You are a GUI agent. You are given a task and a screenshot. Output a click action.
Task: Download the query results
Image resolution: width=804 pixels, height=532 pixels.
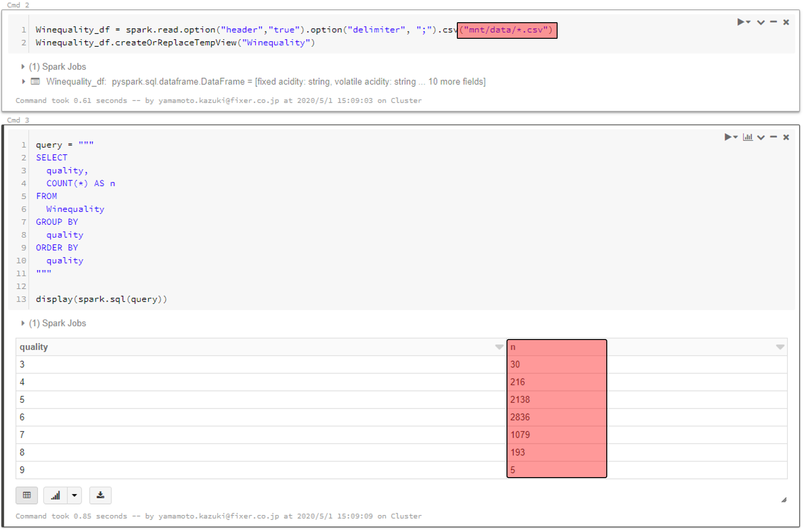(100, 495)
